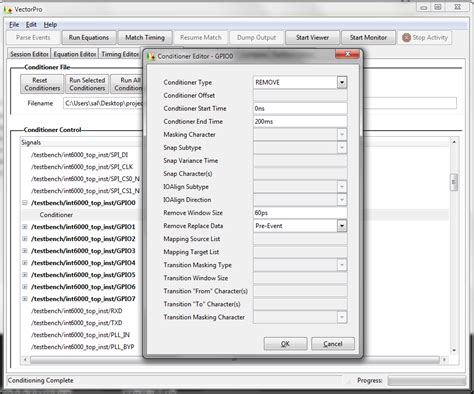
Task: Open the Masking Character dropdown
Action: coord(342,135)
